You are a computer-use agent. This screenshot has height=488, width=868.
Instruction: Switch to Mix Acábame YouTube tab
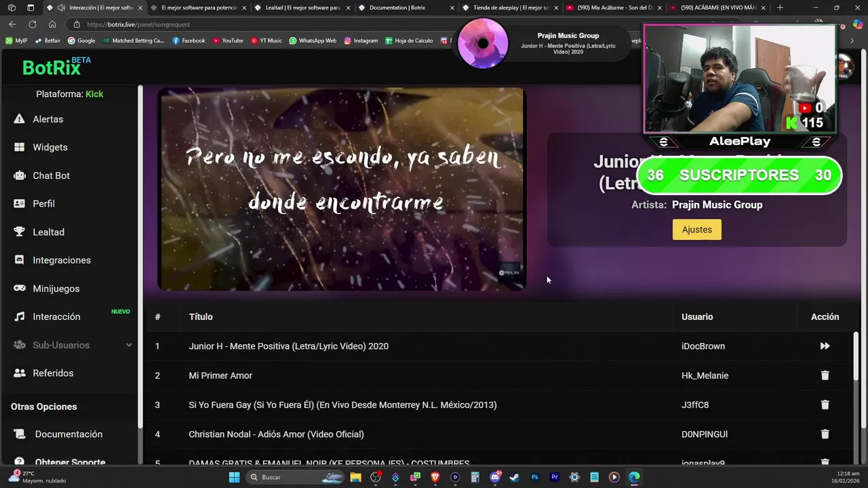[x=613, y=7]
